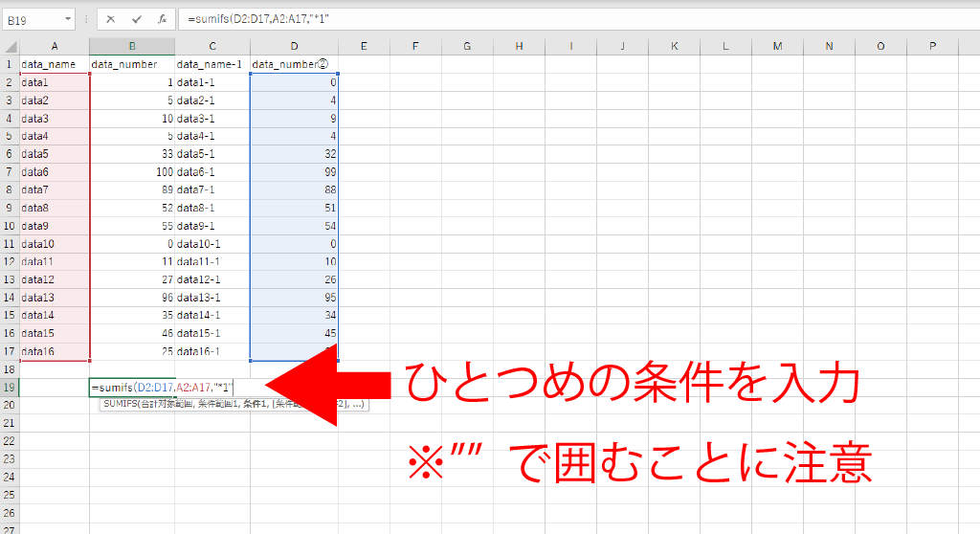The height and width of the screenshot is (534, 980).
Task: Select the row 1 header
Action: click(10, 64)
